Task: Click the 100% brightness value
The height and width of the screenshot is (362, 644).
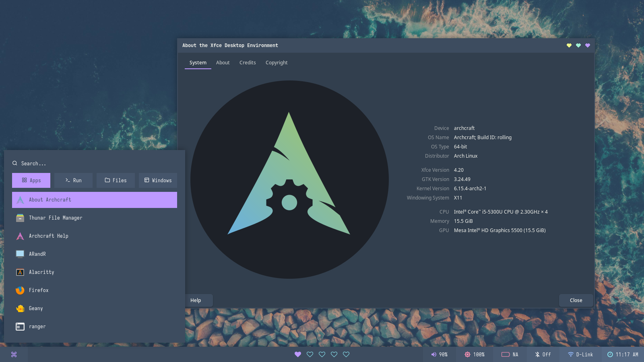Action: coord(479,354)
